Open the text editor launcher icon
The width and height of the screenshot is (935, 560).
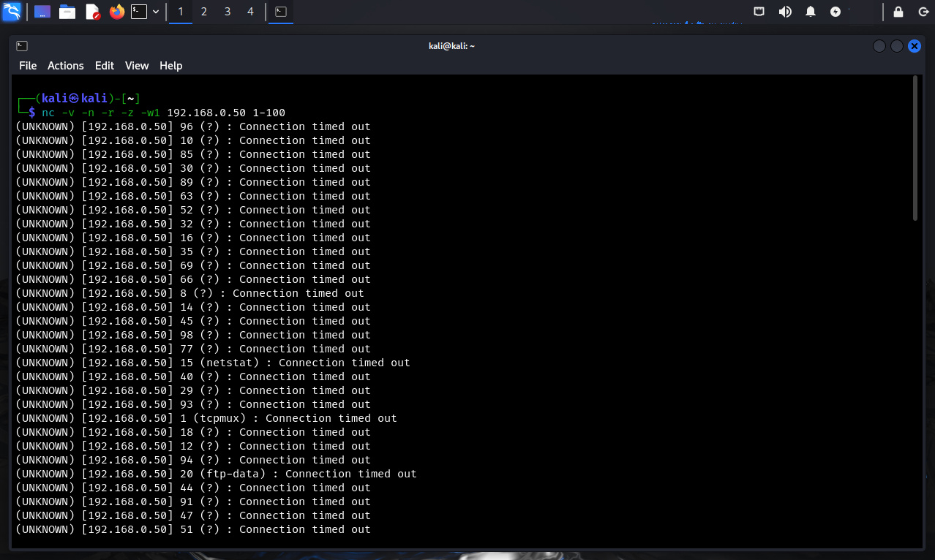[x=92, y=12]
